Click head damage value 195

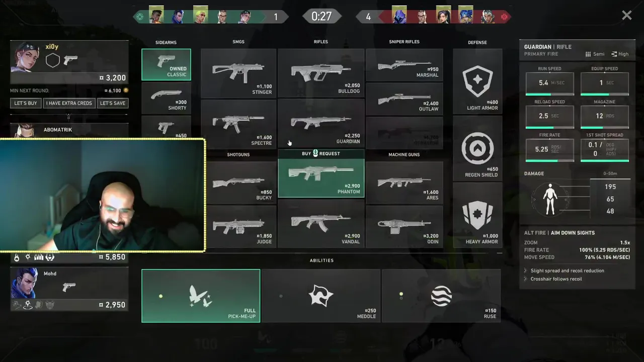click(610, 187)
